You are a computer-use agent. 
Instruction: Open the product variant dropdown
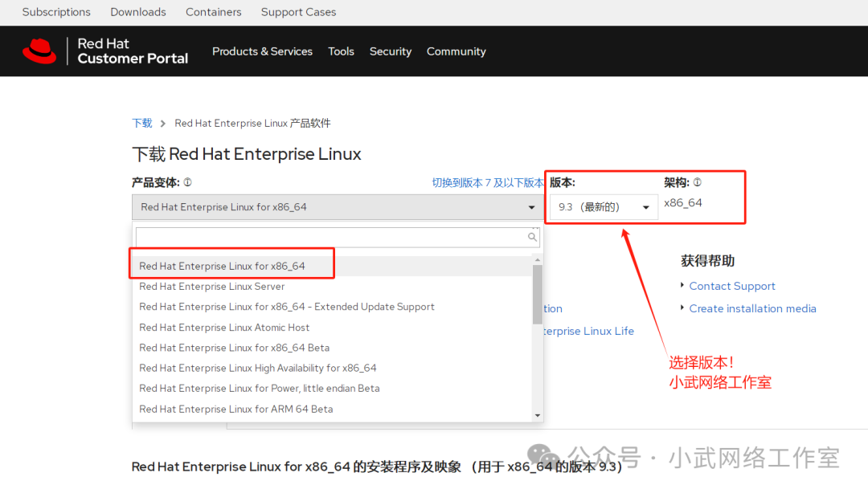click(338, 207)
